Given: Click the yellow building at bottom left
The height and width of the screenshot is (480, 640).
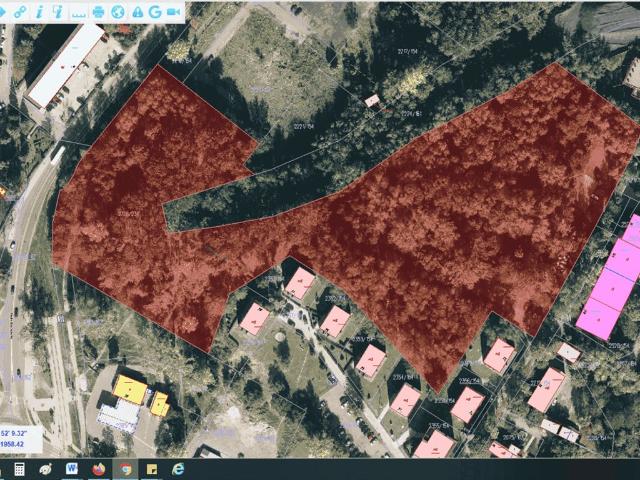Looking at the screenshot, I should click(130, 387).
